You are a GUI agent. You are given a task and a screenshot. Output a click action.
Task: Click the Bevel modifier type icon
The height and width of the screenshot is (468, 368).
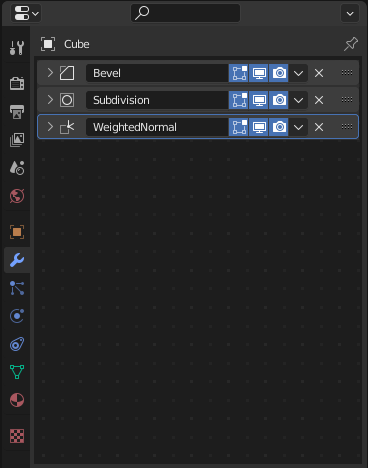pos(67,73)
